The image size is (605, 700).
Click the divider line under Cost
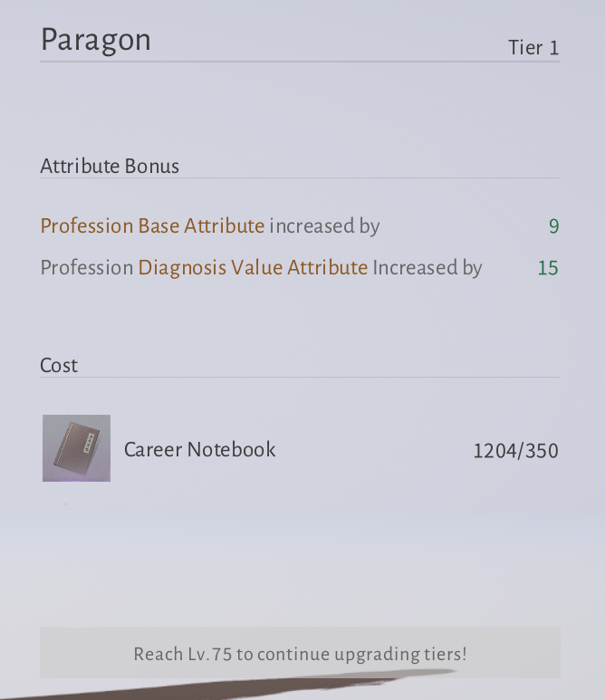[299, 377]
